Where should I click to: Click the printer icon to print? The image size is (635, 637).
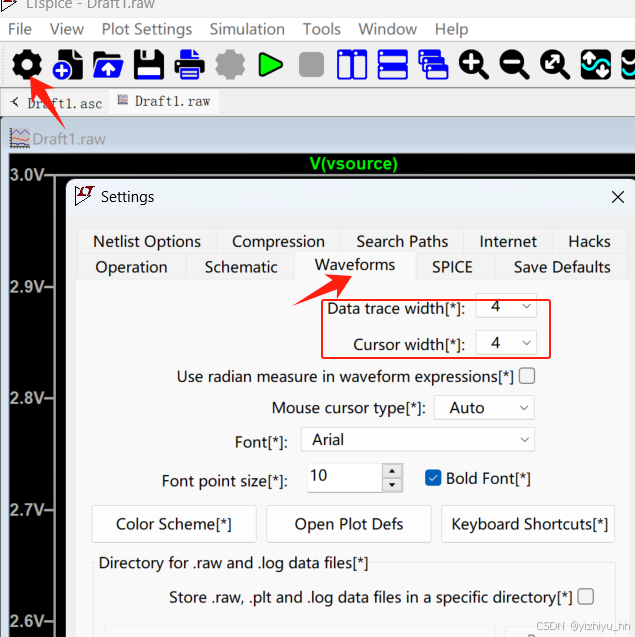pos(189,64)
